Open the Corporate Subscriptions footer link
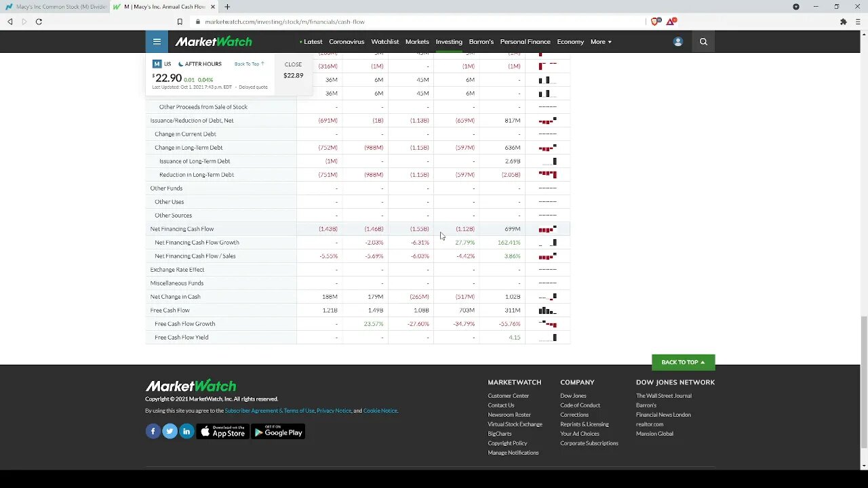The width and height of the screenshot is (868, 488). (x=589, y=443)
